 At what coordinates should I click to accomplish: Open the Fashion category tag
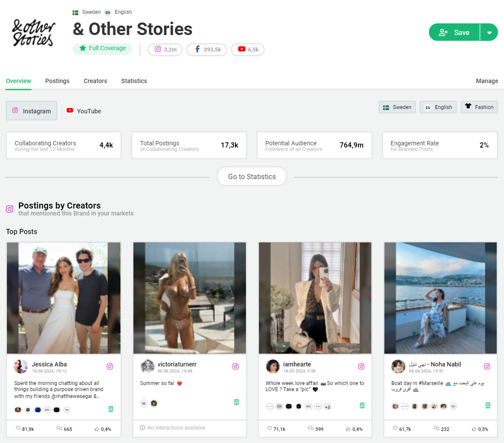pos(479,107)
